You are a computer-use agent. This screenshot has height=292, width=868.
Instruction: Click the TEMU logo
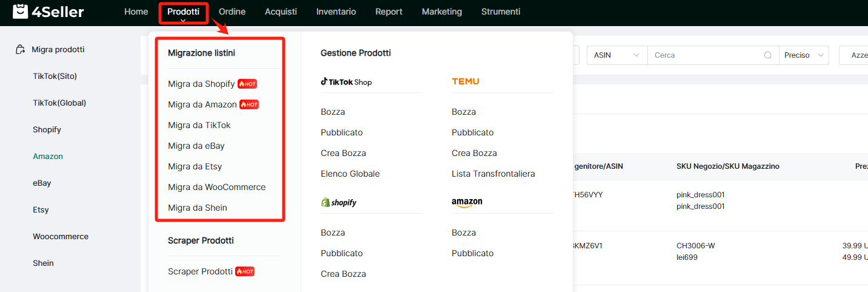pyautogui.click(x=466, y=81)
